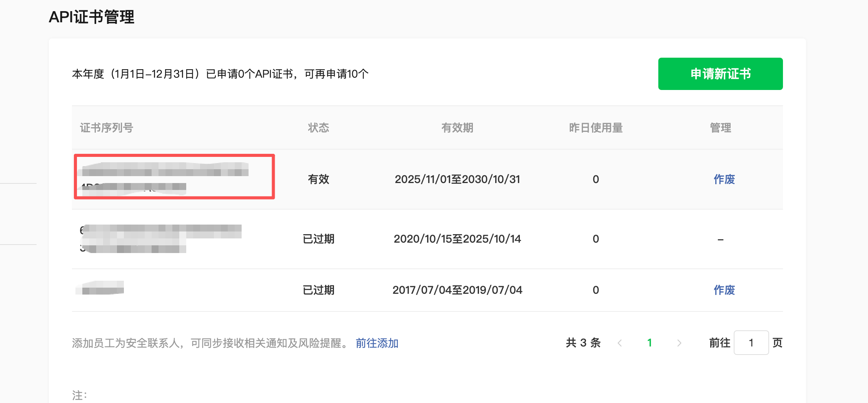Click the 有效 status in the first row
The image size is (868, 403).
(x=318, y=179)
